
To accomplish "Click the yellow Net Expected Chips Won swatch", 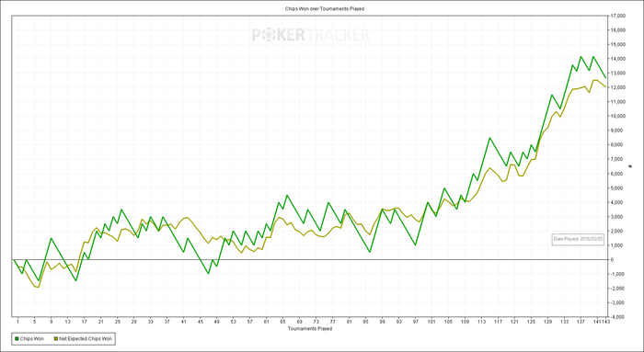I will [56, 339].
